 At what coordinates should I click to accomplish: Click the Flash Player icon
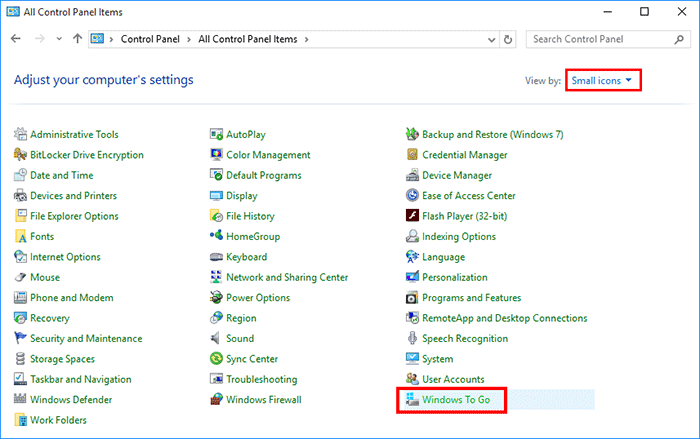[412, 216]
